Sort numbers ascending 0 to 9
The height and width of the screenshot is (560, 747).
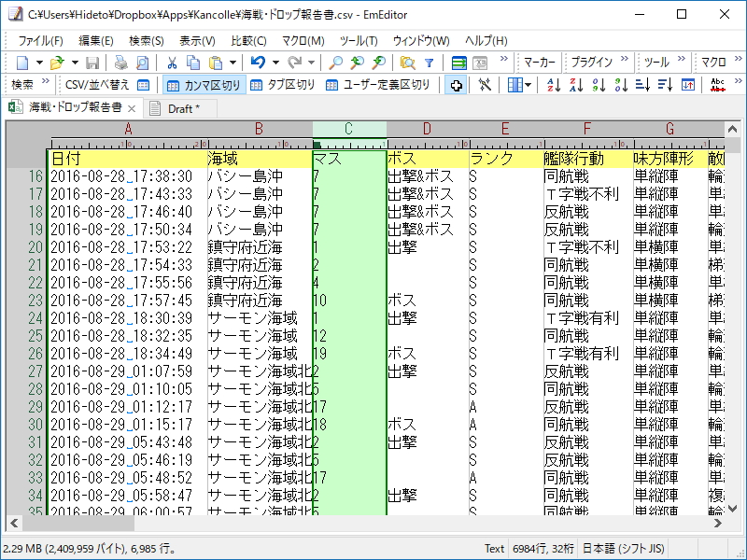[x=599, y=85]
